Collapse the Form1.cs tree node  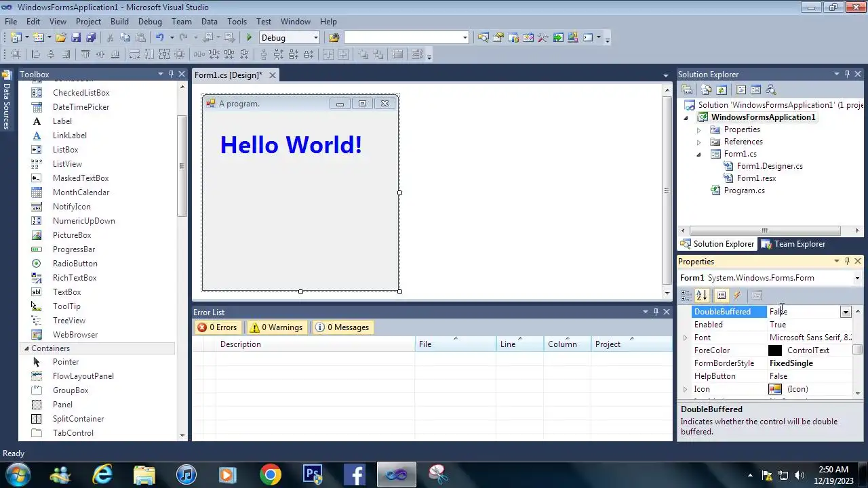point(698,155)
